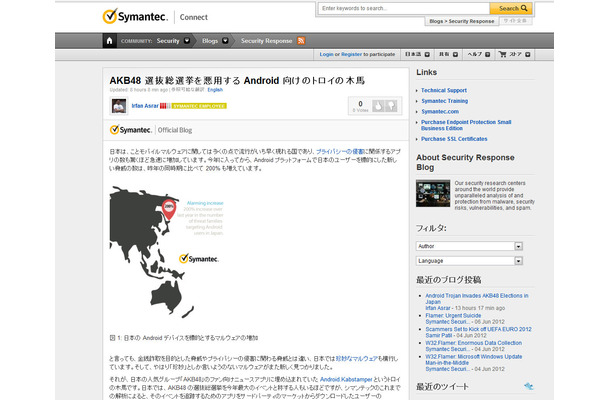Click the Samir Patil author name
Viewport: 610px width, 400px height.
click(x=438, y=335)
